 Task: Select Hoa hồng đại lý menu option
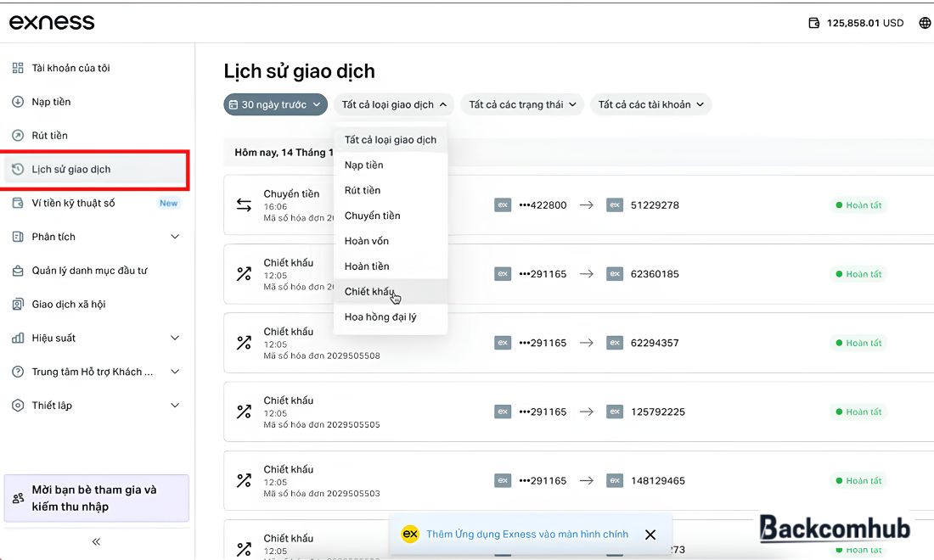pyautogui.click(x=391, y=317)
